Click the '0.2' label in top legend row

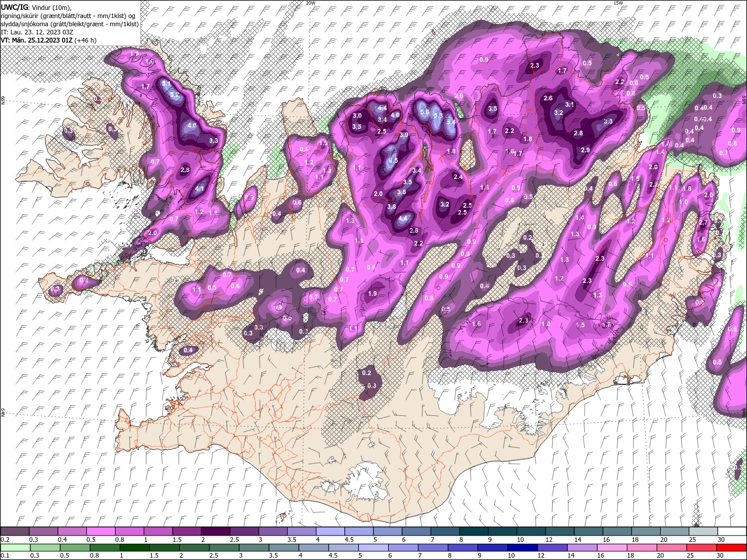pos(5,539)
